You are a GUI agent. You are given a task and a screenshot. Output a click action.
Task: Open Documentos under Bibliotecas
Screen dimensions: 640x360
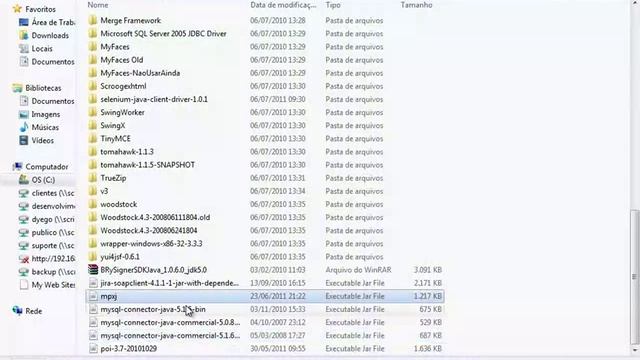coord(53,101)
